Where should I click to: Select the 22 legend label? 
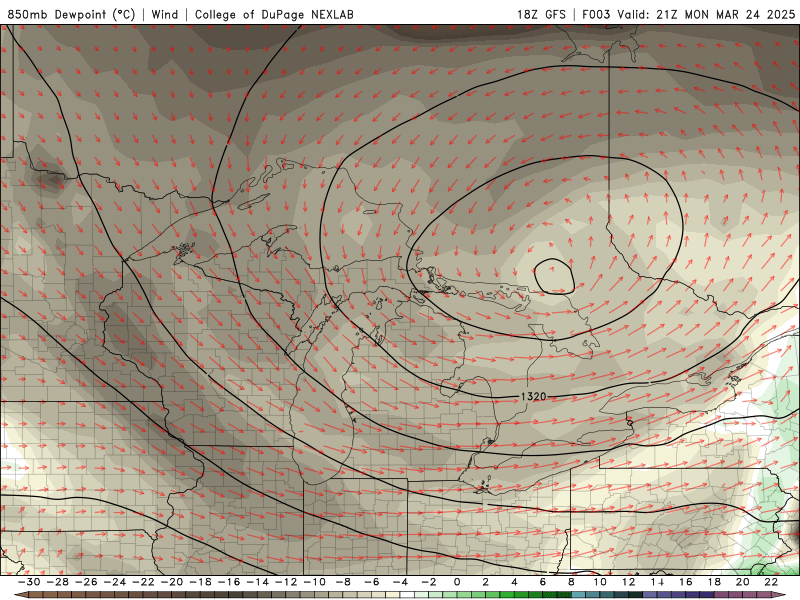tap(771, 582)
